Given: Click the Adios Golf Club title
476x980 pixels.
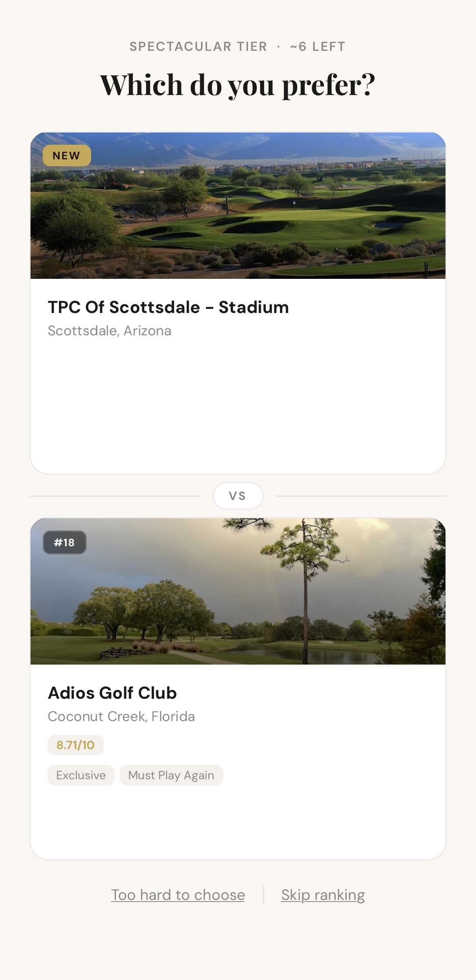Looking at the screenshot, I should point(112,693).
